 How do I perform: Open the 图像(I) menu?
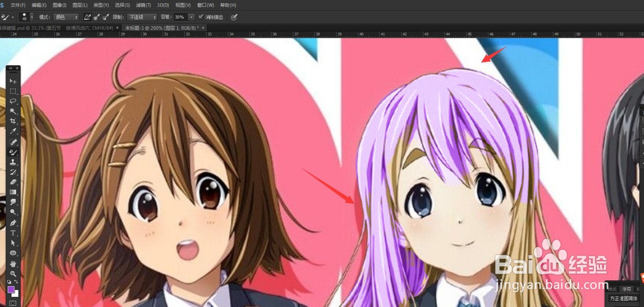tap(60, 5)
